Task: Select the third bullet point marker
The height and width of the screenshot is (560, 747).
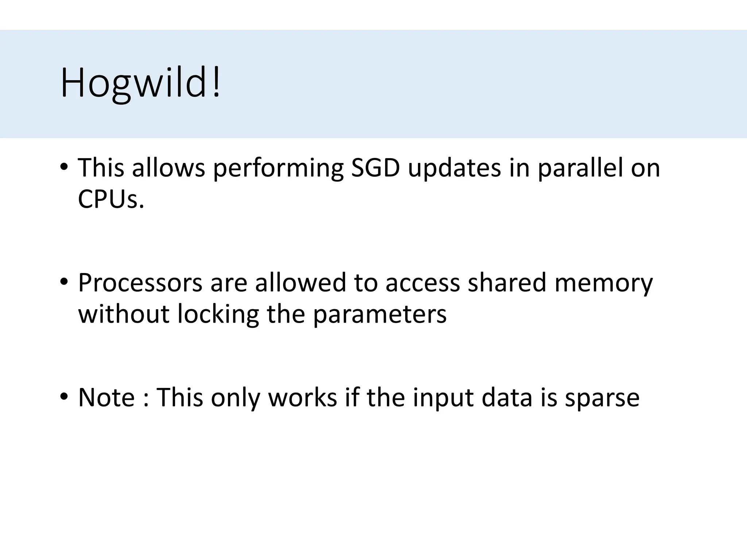Action: pyautogui.click(x=64, y=397)
